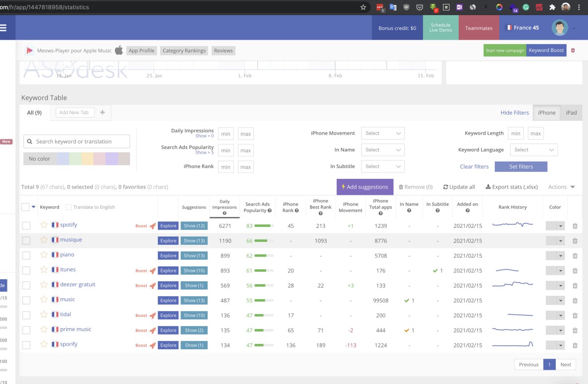The height and width of the screenshot is (384, 588).
Task: Switch to the iPhone device tab
Action: [546, 113]
